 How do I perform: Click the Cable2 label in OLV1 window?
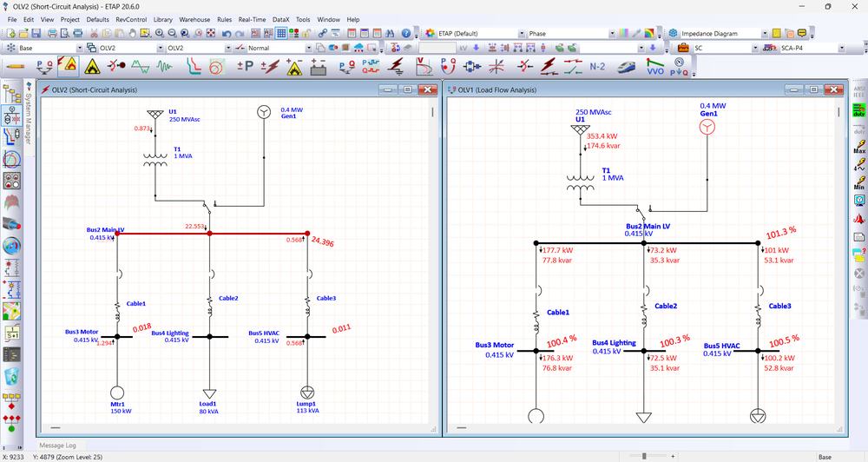[666, 306]
